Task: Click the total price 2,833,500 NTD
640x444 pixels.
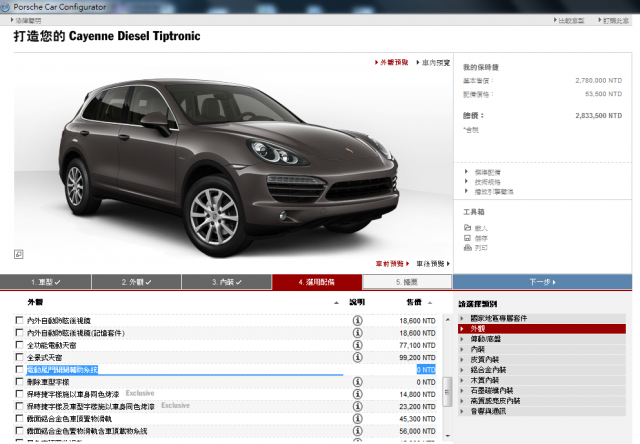Action: click(x=599, y=115)
